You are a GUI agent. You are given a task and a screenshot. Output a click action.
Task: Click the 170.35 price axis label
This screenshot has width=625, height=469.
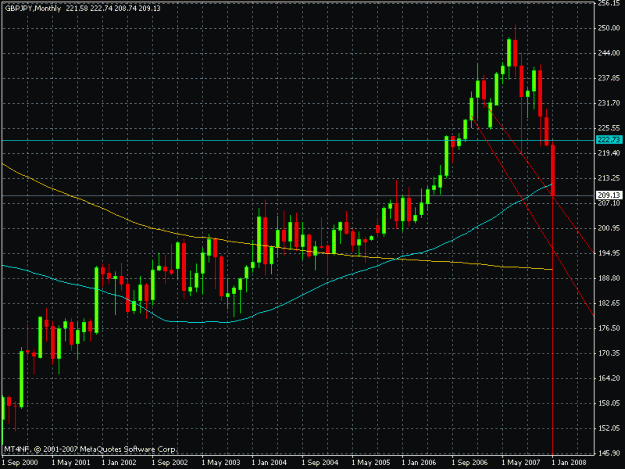point(609,353)
